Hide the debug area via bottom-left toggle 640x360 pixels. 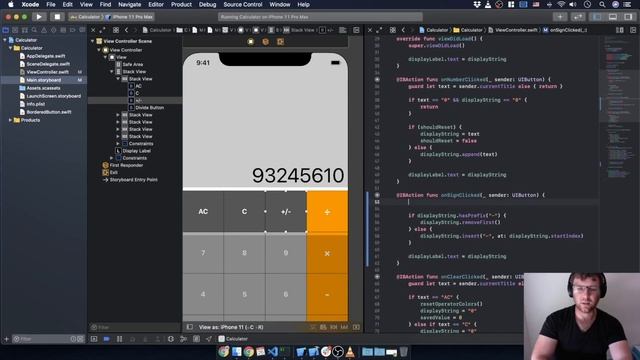(x=94, y=339)
